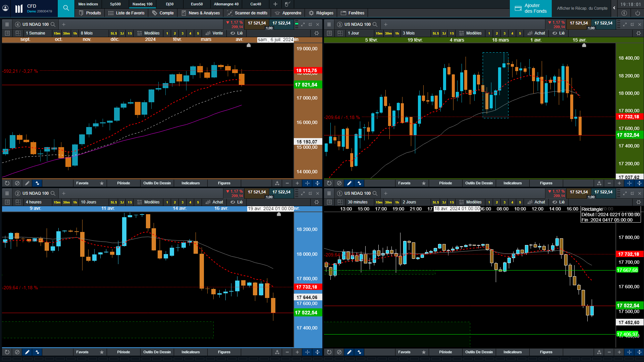Click the crosshair cursor icon below the 30 minutes chart

click(629, 352)
